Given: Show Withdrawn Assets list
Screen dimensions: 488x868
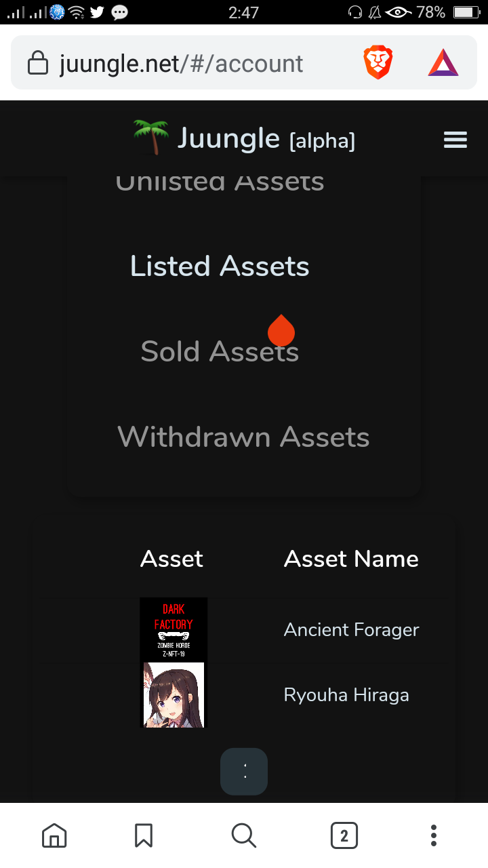Looking at the screenshot, I should point(243,437).
